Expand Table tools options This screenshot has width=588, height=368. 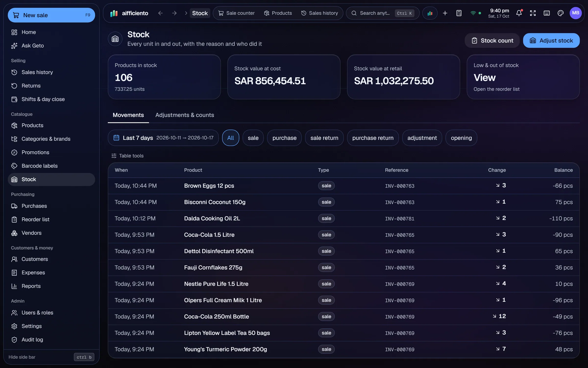pyautogui.click(x=127, y=156)
